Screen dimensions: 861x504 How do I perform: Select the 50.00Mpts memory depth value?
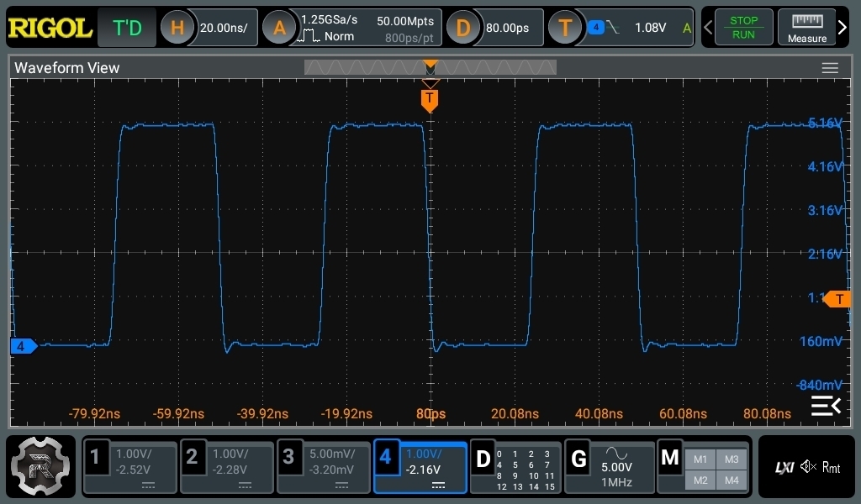(405, 21)
